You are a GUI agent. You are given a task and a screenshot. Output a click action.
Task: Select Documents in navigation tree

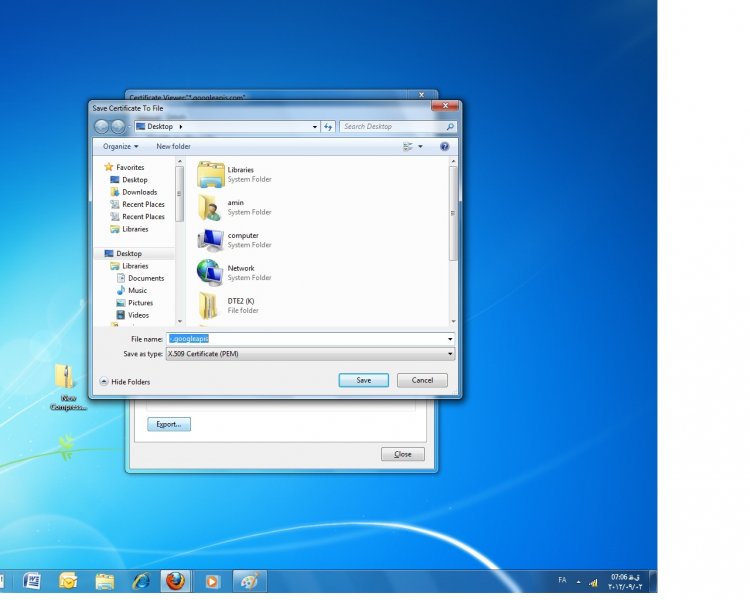[x=141, y=278]
